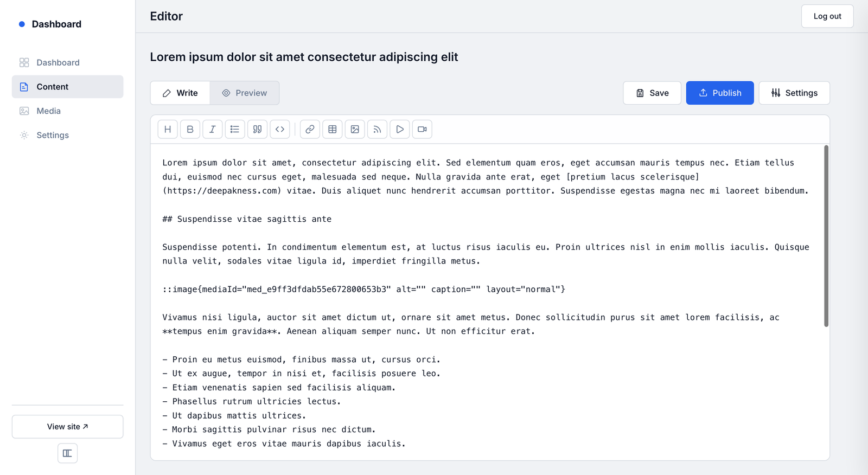The width and height of the screenshot is (868, 475).
Task: Insert play-button media embed
Action: (x=400, y=129)
